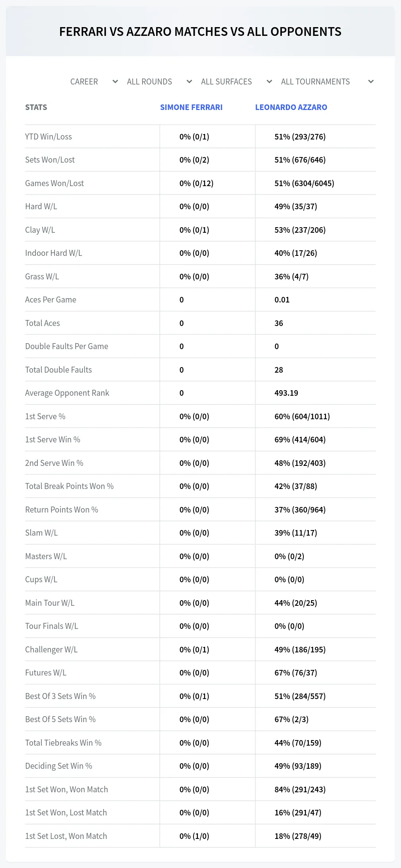Screen dimensions: 401x868
Task: Select the Deciding Set Win % label
Action: coord(59,766)
